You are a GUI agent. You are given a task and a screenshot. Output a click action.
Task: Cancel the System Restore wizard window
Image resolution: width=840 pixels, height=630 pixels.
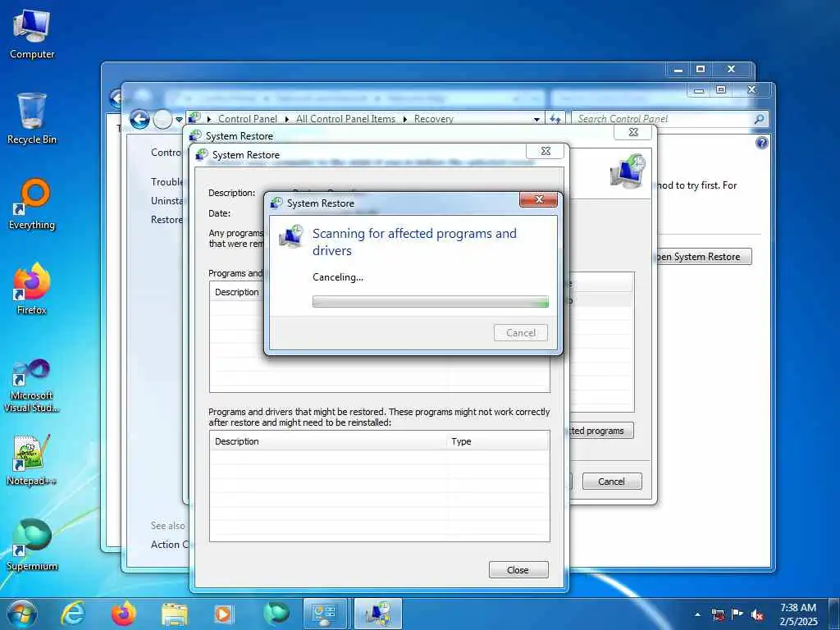611,481
